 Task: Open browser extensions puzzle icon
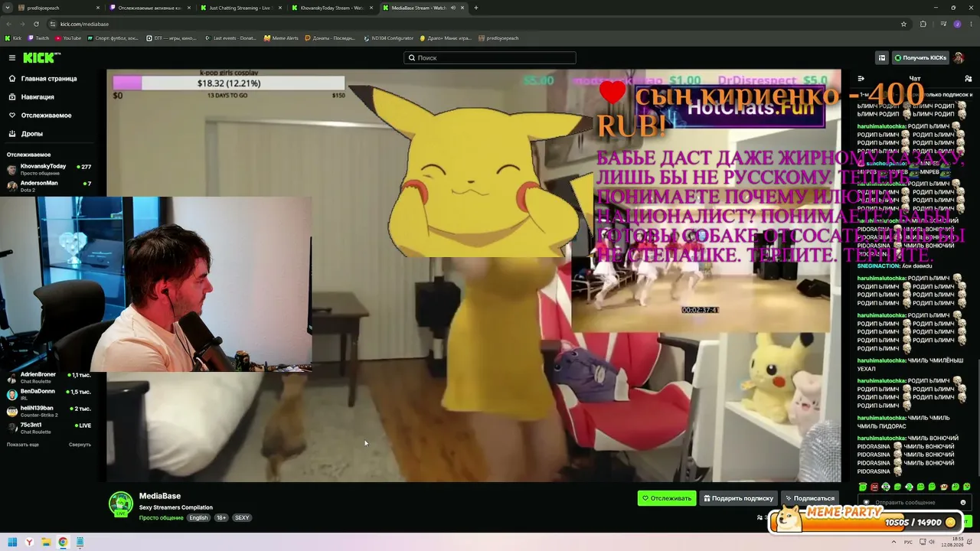[923, 24]
